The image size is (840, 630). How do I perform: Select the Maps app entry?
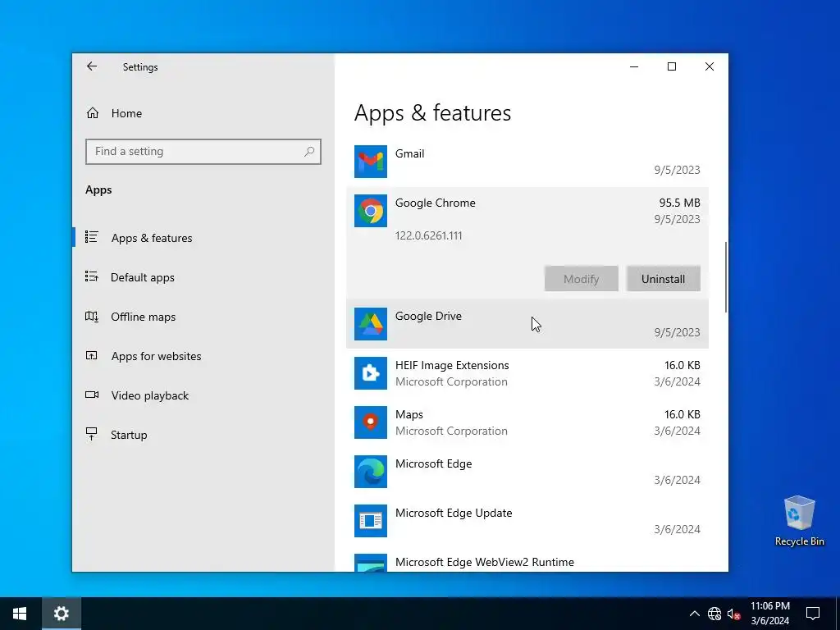pos(527,422)
